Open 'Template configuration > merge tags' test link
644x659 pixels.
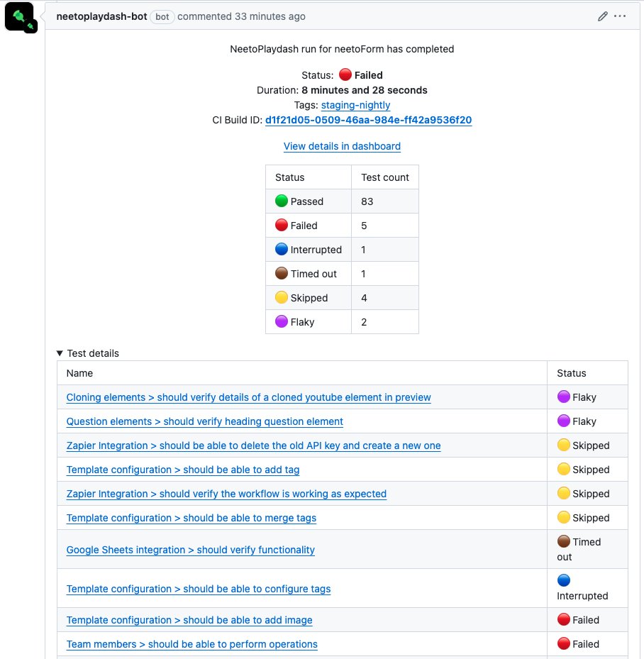coord(191,518)
